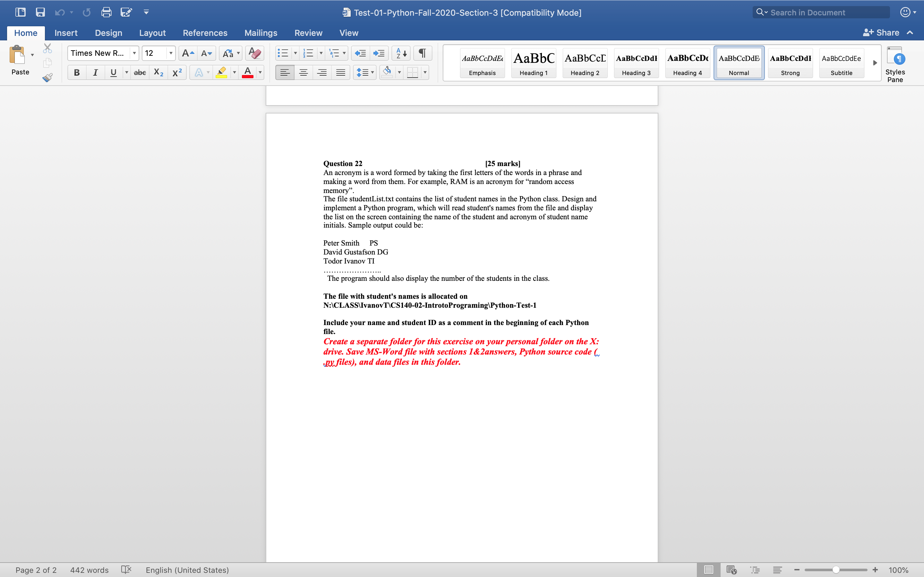The height and width of the screenshot is (577, 924).
Task: Click the Format Painter brush icon
Action: (47, 78)
